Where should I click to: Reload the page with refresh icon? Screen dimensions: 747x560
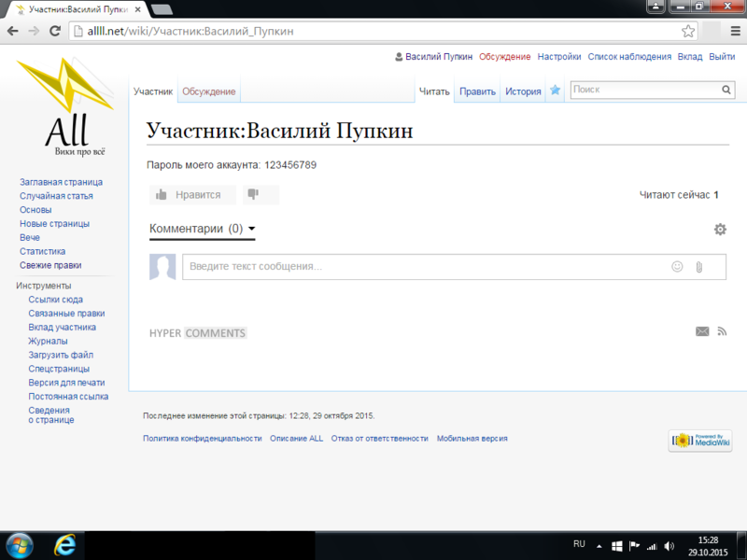point(55,31)
